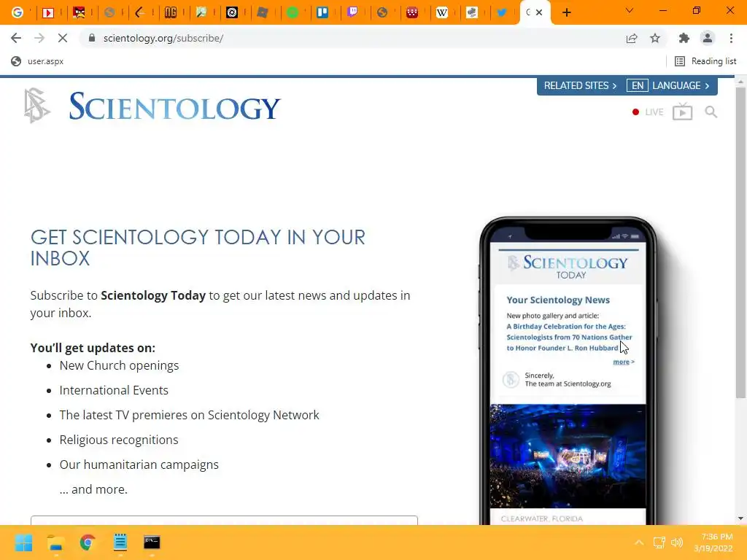Switch to the Wikipedia tab
The width and height of the screenshot is (747, 560).
click(x=441, y=12)
